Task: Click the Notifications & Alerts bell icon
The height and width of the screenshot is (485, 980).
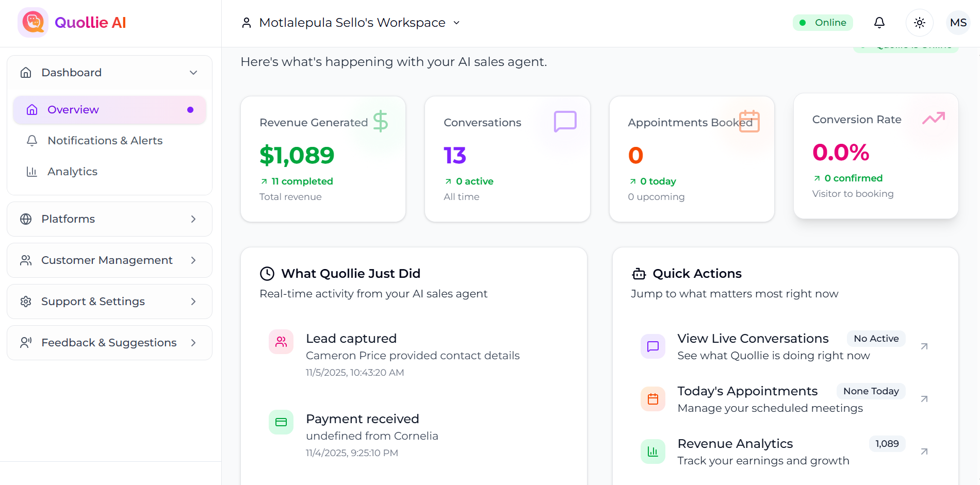Action: coord(32,141)
